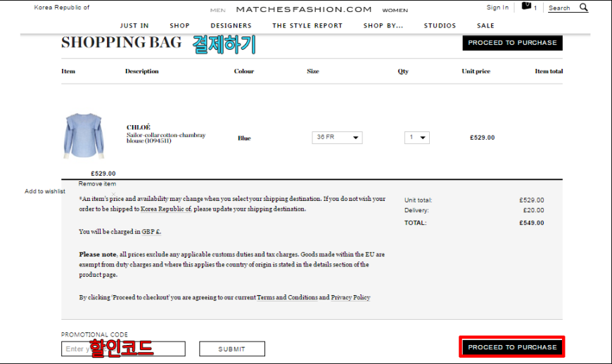This screenshot has height=364, width=612.
Task: Click the TOTAL £549.00 value
Action: pyautogui.click(x=532, y=223)
